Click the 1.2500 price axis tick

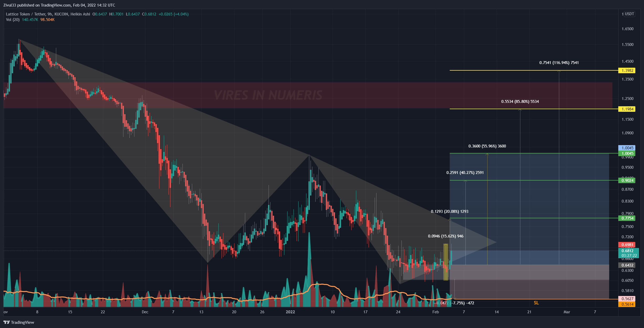click(x=627, y=99)
